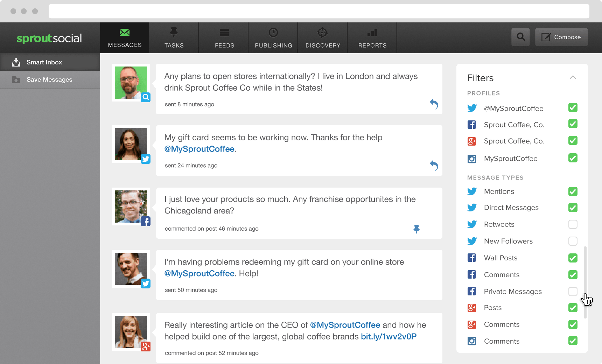Click the Instagram icon beside Comments
The image size is (602, 364).
472,341
